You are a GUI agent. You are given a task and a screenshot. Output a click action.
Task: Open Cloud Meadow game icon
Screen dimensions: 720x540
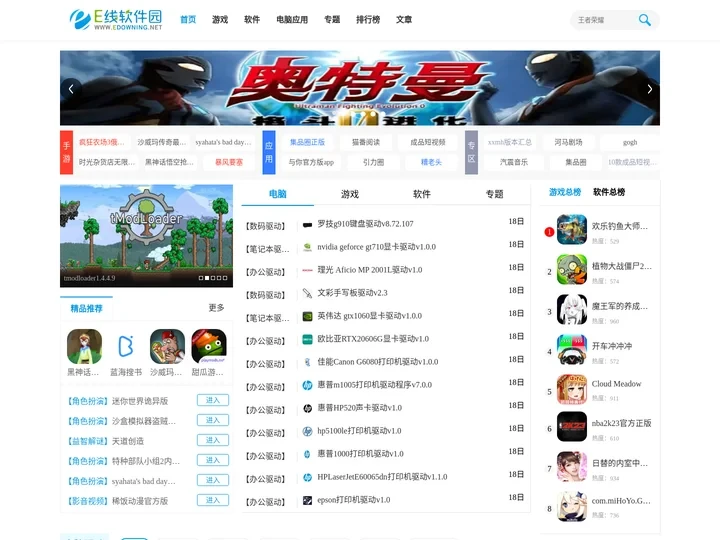(572, 389)
